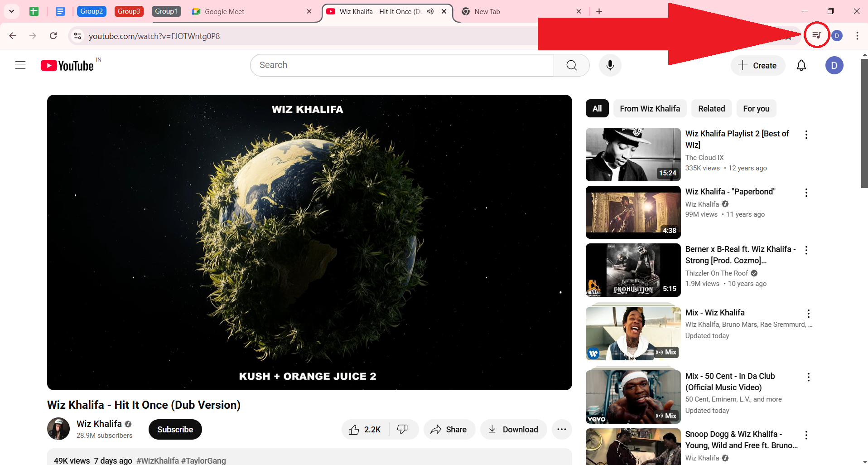Open the pinned Google Sheets tab
The height and width of the screenshot is (465, 868).
pos(34,11)
